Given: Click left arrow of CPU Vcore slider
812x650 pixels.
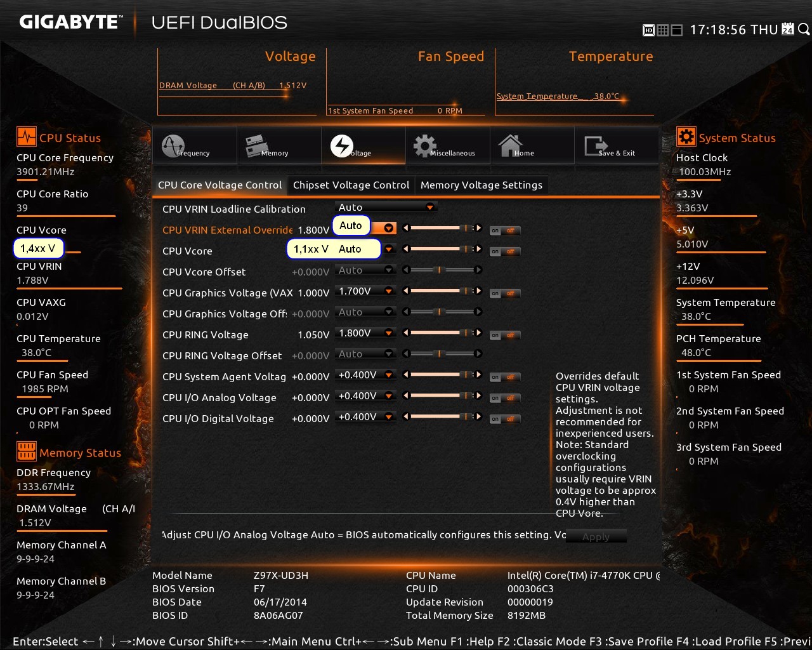Looking at the screenshot, I should pos(406,249).
